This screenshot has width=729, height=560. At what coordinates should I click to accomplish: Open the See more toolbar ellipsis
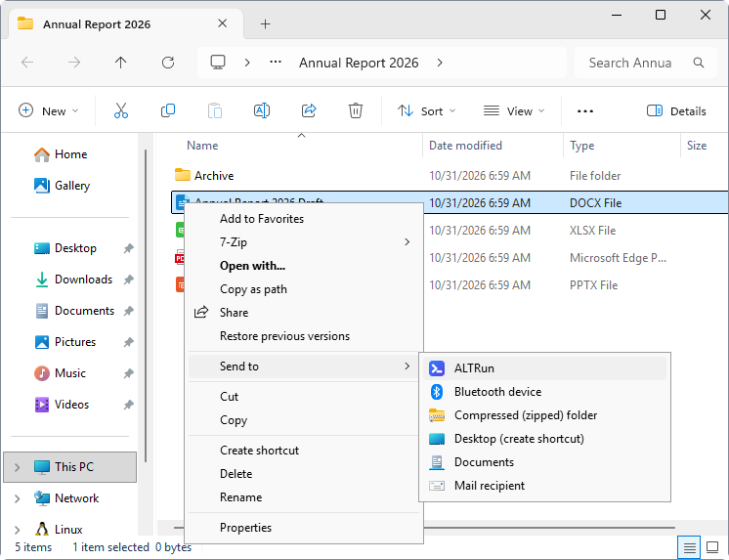click(x=585, y=111)
